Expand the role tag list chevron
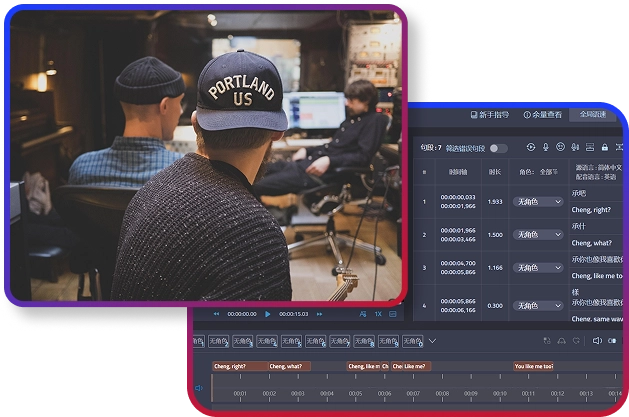This screenshot has height=417, width=629. pos(432,341)
